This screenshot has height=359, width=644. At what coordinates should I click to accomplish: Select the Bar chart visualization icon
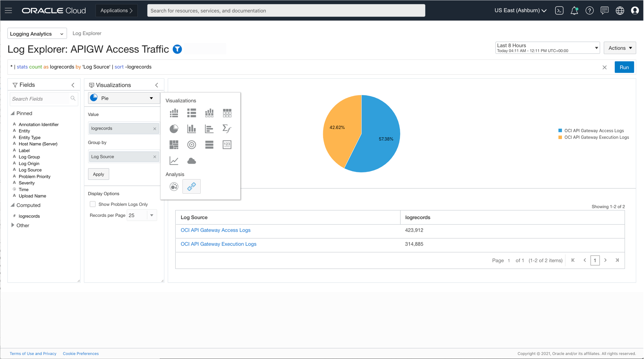tap(191, 129)
